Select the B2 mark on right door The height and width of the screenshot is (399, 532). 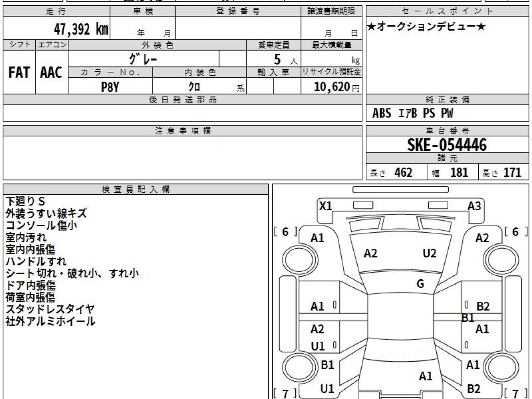tap(483, 306)
